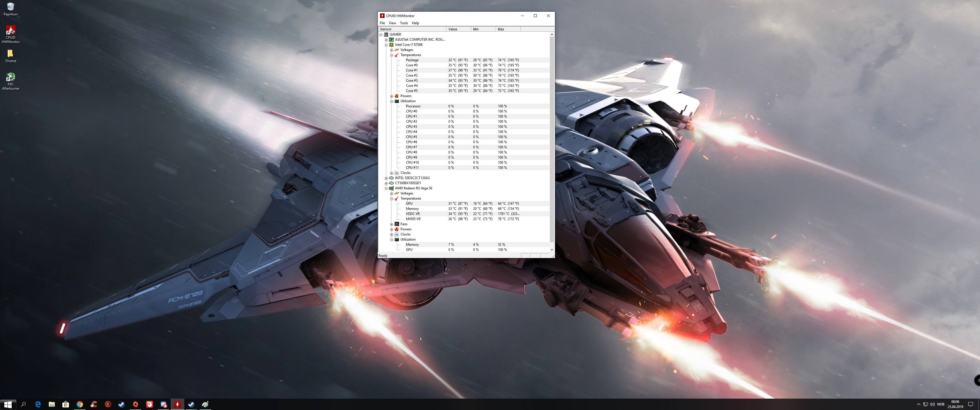980x410 pixels.
Task: Expand Voltages under Intel Core i7 8700K
Action: pos(391,50)
